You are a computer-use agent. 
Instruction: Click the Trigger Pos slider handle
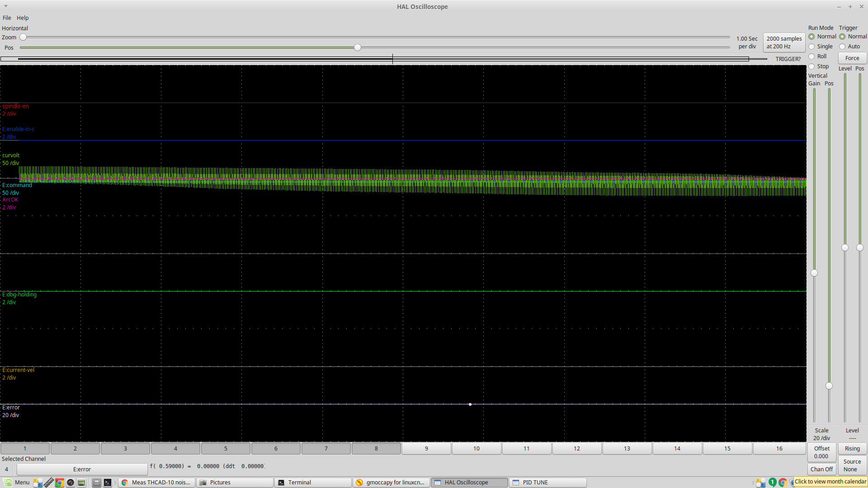(860, 248)
